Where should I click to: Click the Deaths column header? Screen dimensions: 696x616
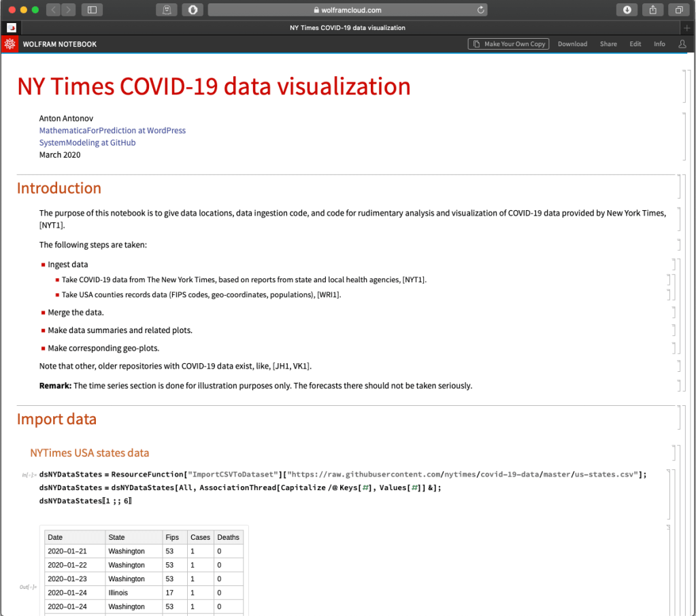coord(228,537)
